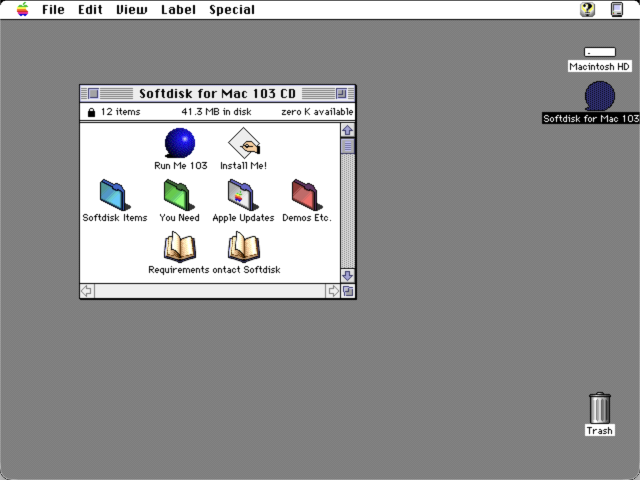Click the window's zoom box
The height and width of the screenshot is (480, 640).
(x=341, y=93)
